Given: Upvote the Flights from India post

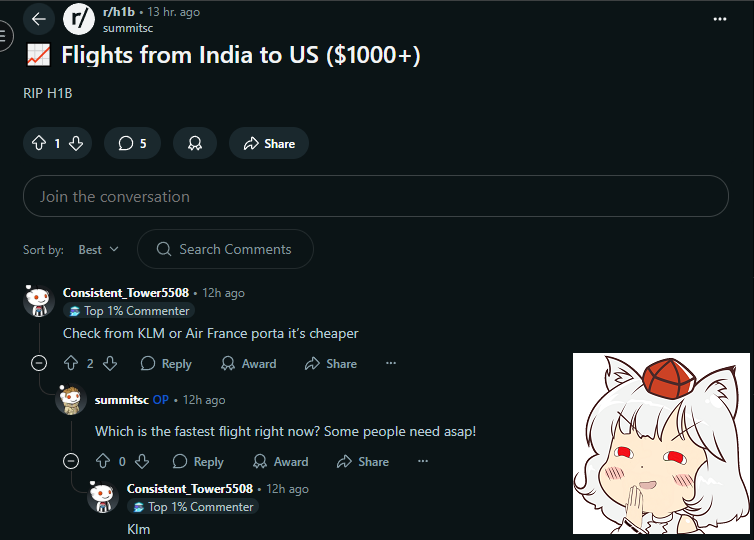Looking at the screenshot, I should coord(39,143).
